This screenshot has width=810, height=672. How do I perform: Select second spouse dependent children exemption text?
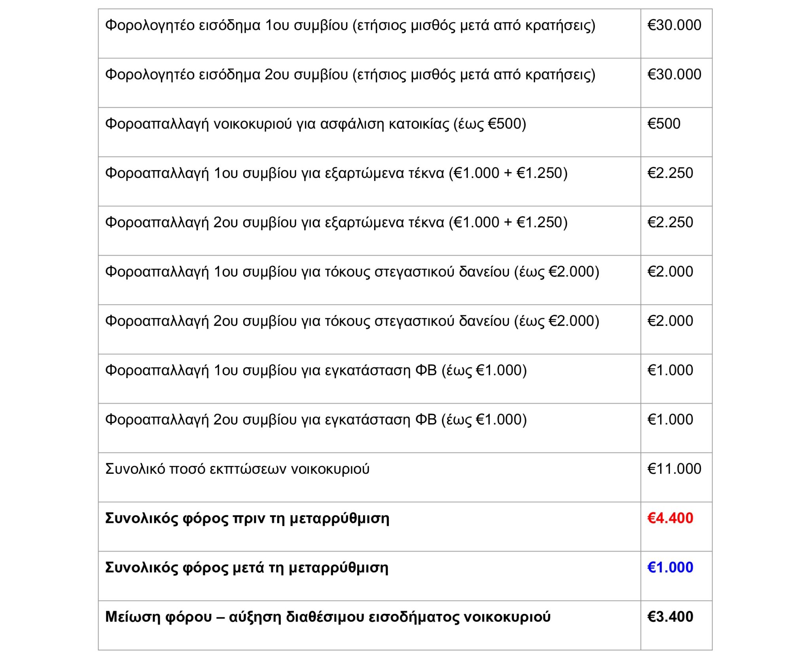pos(336,223)
